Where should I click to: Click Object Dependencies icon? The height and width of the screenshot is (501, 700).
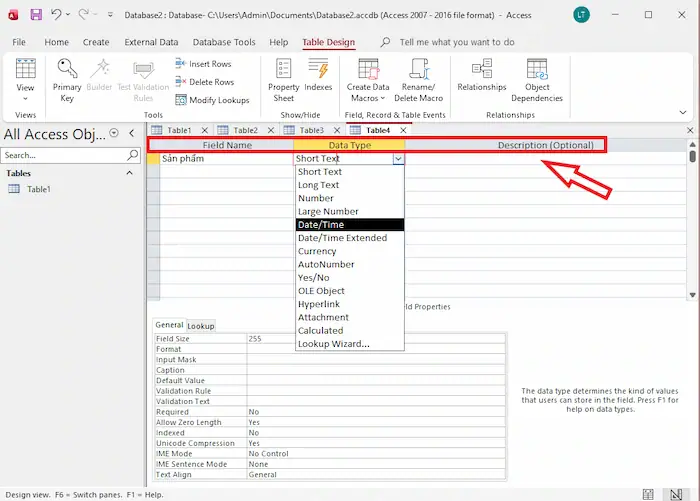(537, 79)
